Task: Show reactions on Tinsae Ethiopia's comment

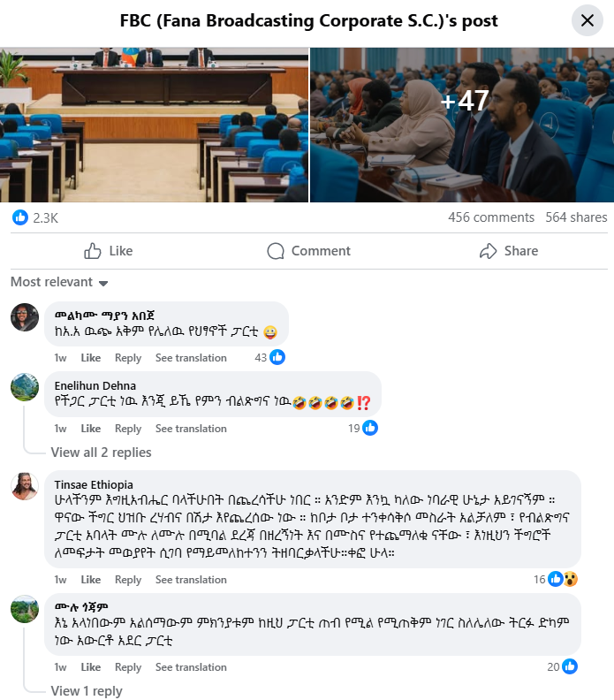Action: click(556, 579)
